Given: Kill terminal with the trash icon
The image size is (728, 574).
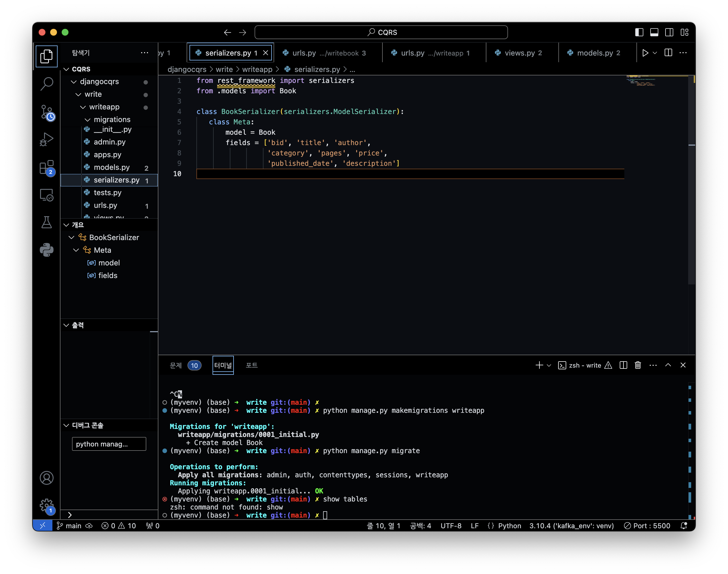Looking at the screenshot, I should point(638,365).
